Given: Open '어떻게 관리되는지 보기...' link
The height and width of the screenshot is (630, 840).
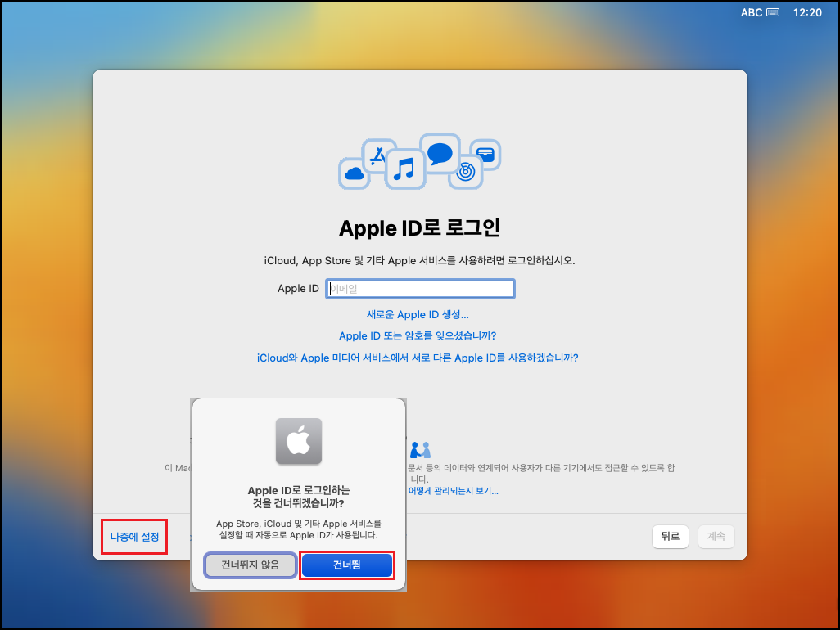Looking at the screenshot, I should (x=454, y=491).
